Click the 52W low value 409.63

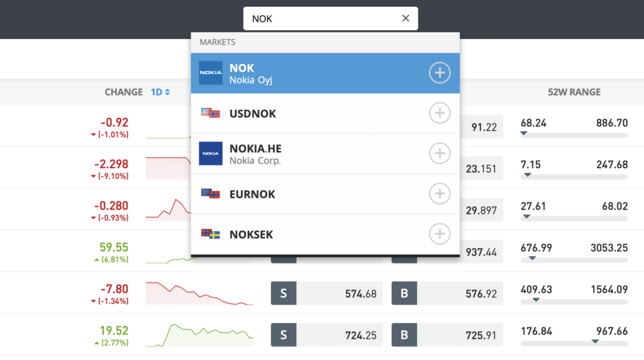tap(536, 290)
